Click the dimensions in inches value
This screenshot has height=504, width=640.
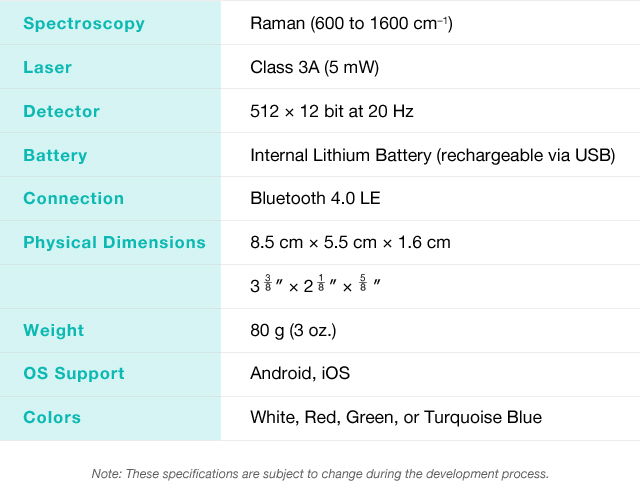(315, 286)
